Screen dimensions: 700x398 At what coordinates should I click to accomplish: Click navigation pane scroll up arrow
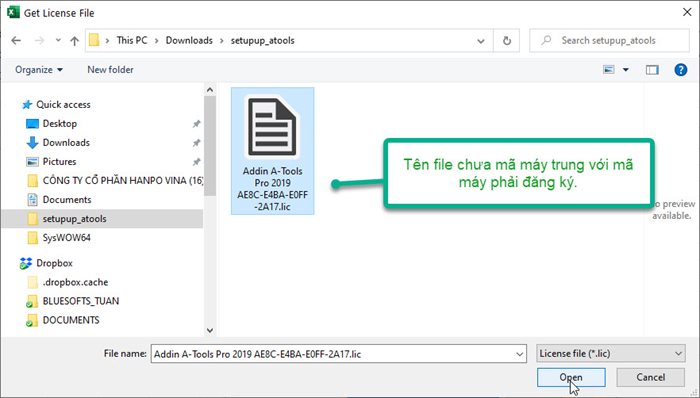[x=210, y=90]
